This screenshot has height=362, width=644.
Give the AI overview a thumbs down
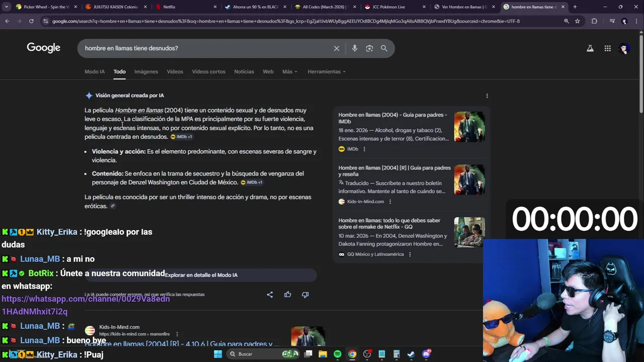pyautogui.click(x=305, y=295)
